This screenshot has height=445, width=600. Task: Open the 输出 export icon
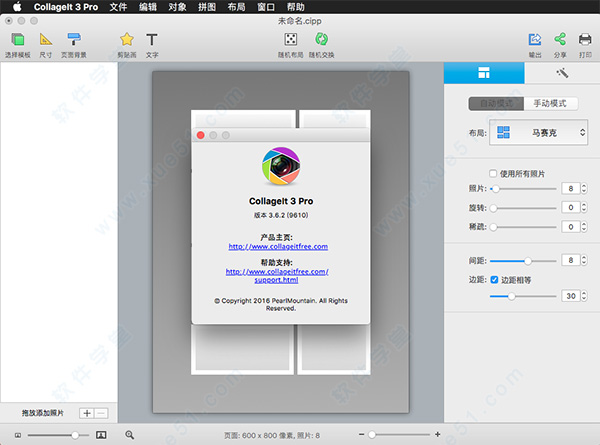click(535, 39)
